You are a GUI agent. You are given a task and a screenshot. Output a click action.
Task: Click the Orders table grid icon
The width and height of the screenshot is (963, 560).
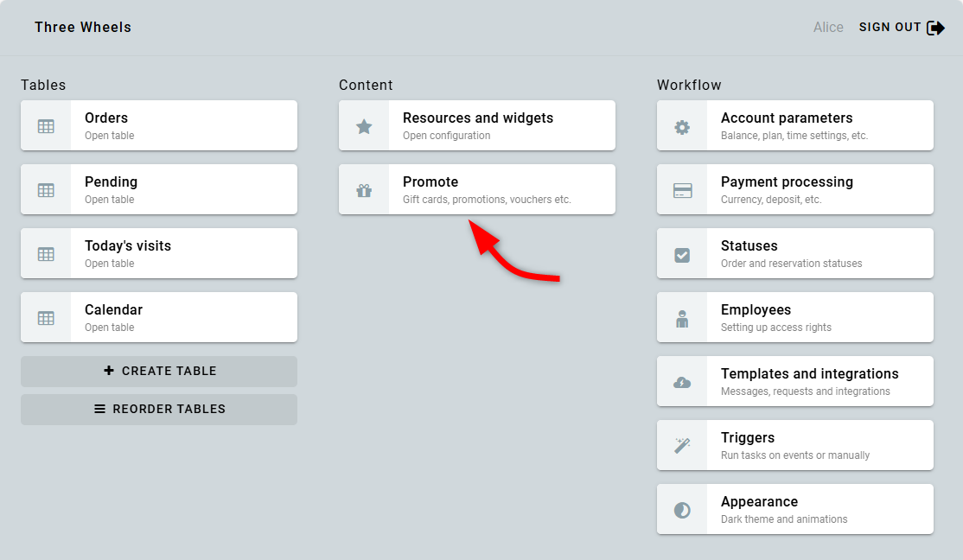coord(46,126)
